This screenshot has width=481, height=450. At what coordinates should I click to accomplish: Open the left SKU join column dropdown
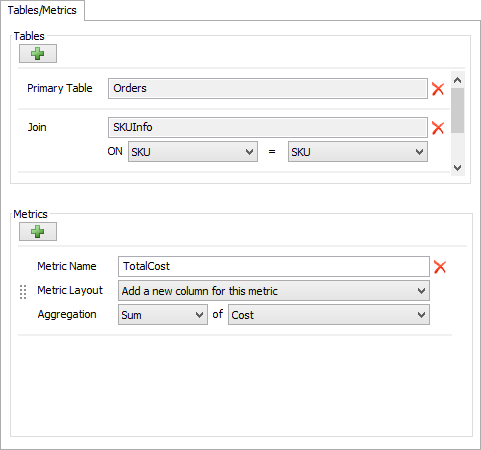[193, 152]
